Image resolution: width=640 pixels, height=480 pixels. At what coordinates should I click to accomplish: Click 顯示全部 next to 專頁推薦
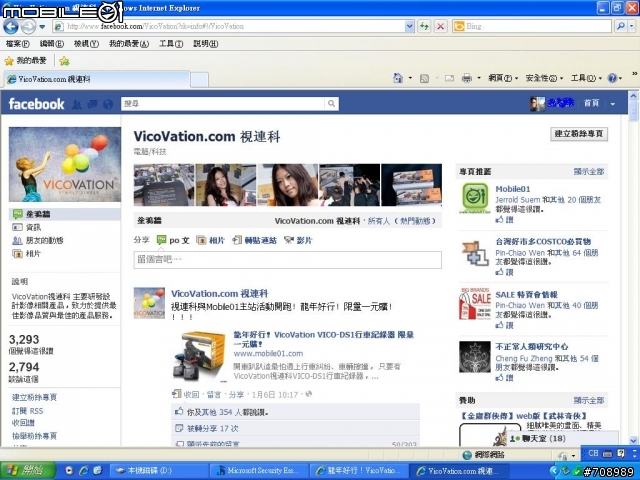[589, 172]
